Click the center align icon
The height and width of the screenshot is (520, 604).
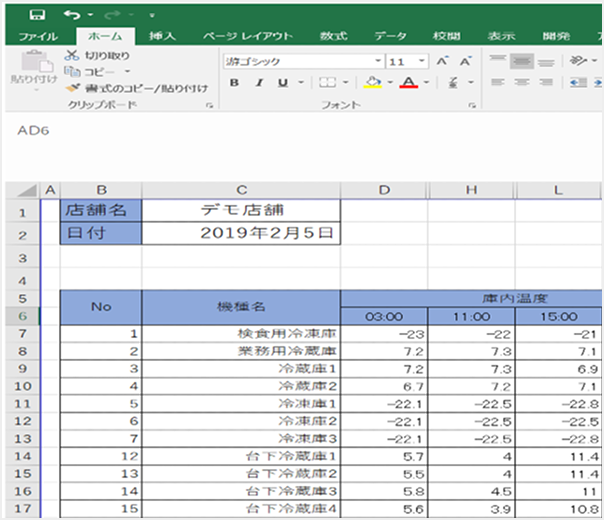click(522, 82)
